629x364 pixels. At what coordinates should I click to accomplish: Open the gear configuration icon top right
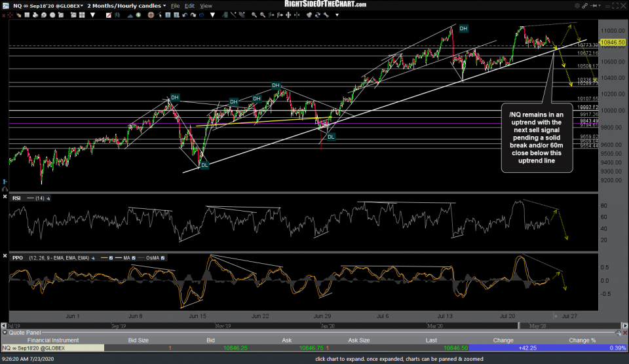(x=577, y=6)
